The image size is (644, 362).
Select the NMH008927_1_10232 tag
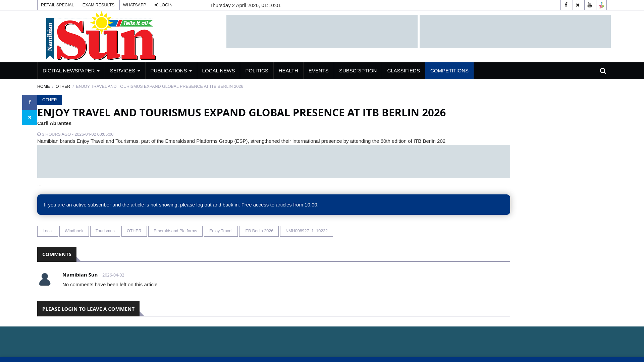coord(307,231)
